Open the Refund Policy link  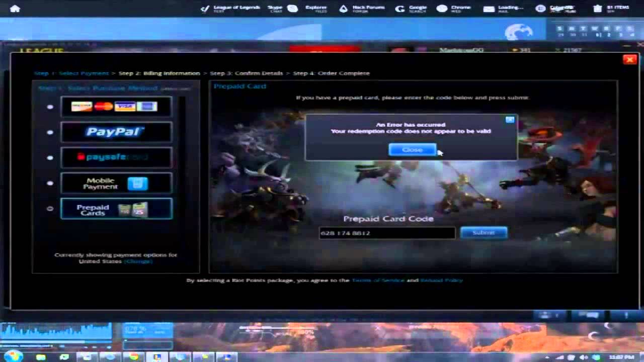(x=442, y=280)
